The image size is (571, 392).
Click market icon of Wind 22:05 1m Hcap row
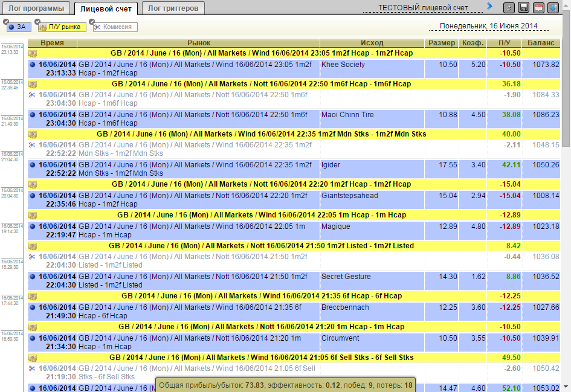(x=33, y=216)
